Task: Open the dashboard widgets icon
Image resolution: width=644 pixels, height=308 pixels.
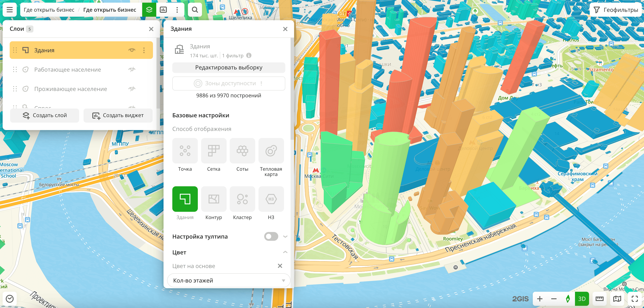Action: point(163,10)
